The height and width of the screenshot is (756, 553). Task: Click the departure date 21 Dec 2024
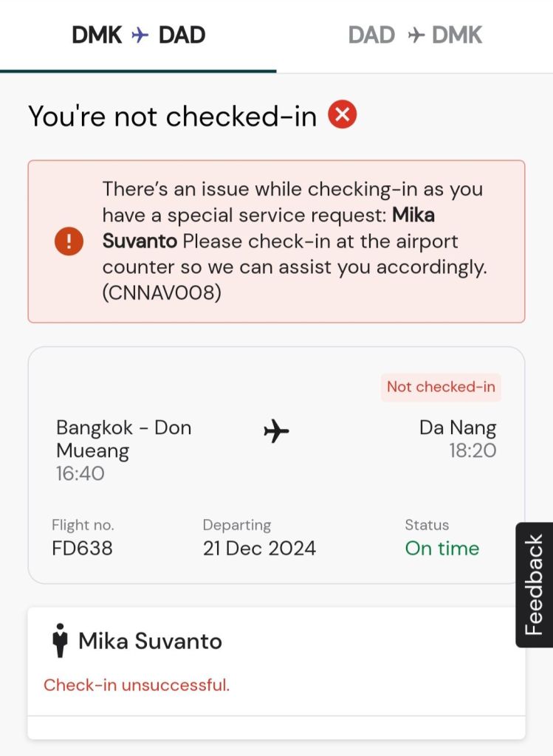(259, 549)
